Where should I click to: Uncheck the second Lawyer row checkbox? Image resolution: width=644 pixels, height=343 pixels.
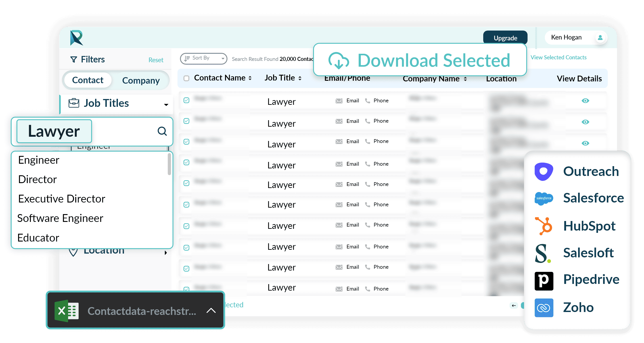tap(186, 121)
